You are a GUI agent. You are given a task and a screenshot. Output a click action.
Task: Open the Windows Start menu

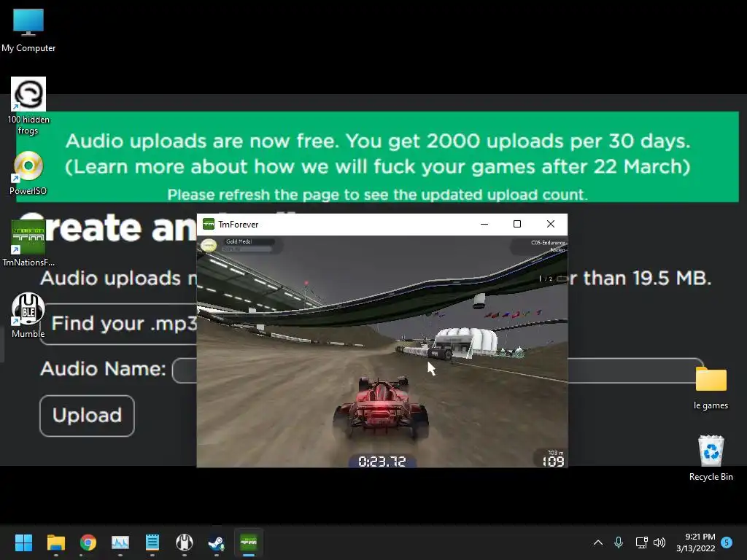pos(23,542)
